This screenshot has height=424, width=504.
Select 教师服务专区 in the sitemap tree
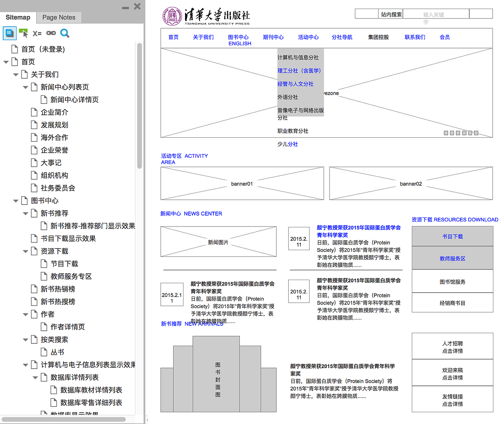coord(71,277)
